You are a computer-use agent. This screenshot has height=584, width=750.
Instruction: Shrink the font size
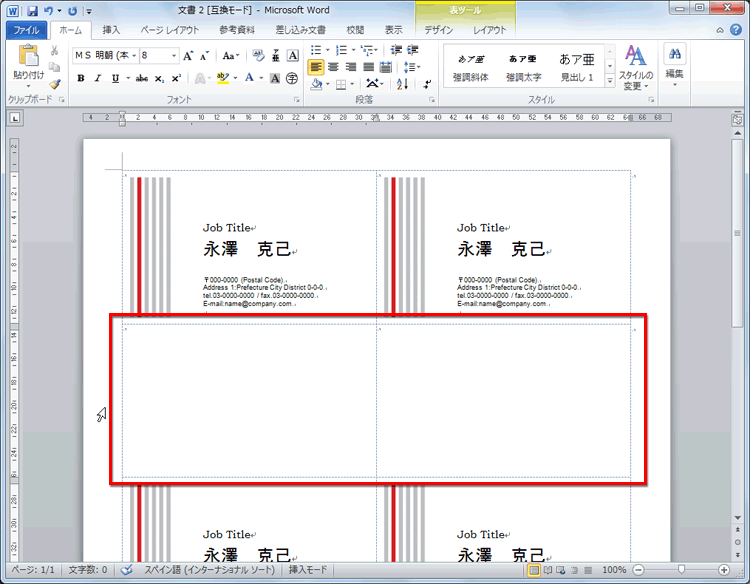[x=205, y=56]
